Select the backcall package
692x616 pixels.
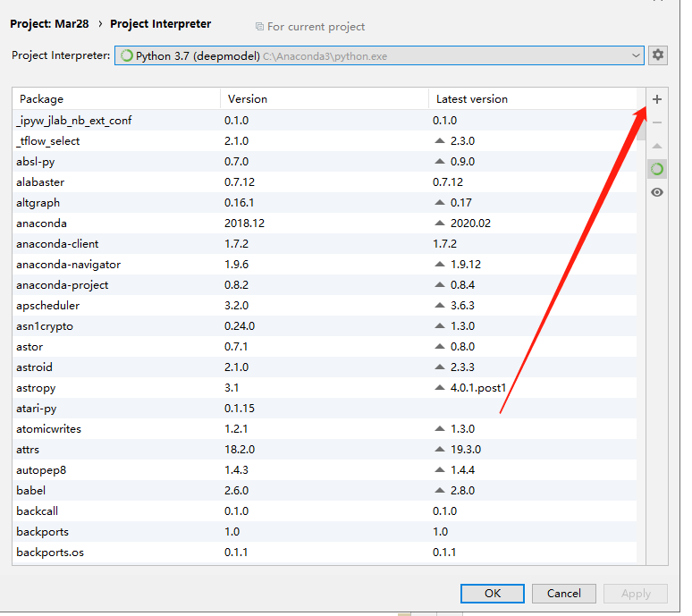pyautogui.click(x=325, y=511)
